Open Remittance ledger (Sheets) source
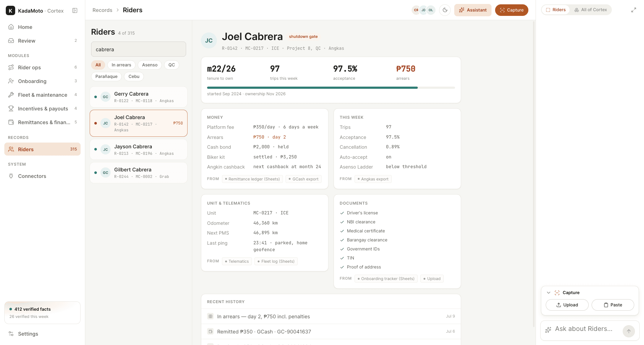Image resolution: width=644 pixels, height=345 pixels. coord(252,179)
